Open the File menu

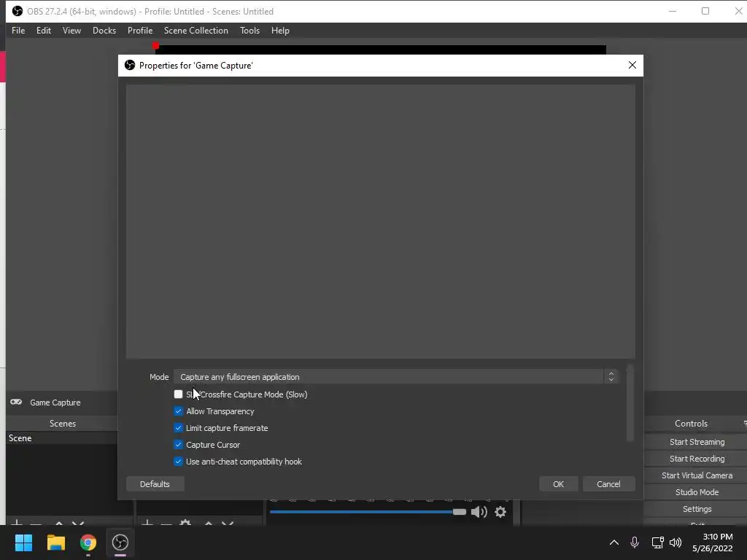[18, 31]
